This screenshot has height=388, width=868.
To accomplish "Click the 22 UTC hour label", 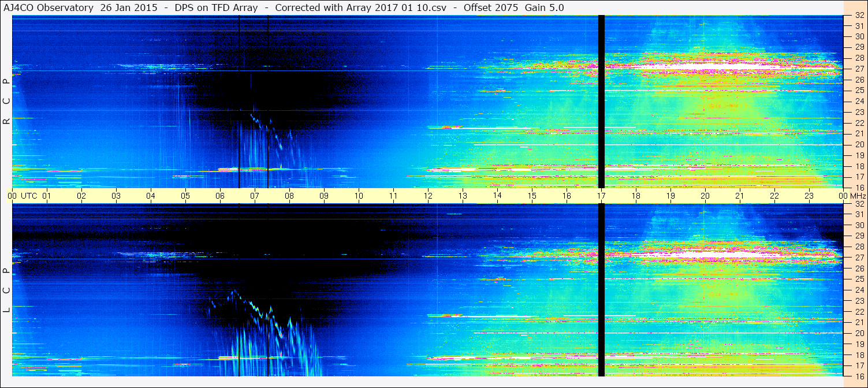I will coord(774,196).
